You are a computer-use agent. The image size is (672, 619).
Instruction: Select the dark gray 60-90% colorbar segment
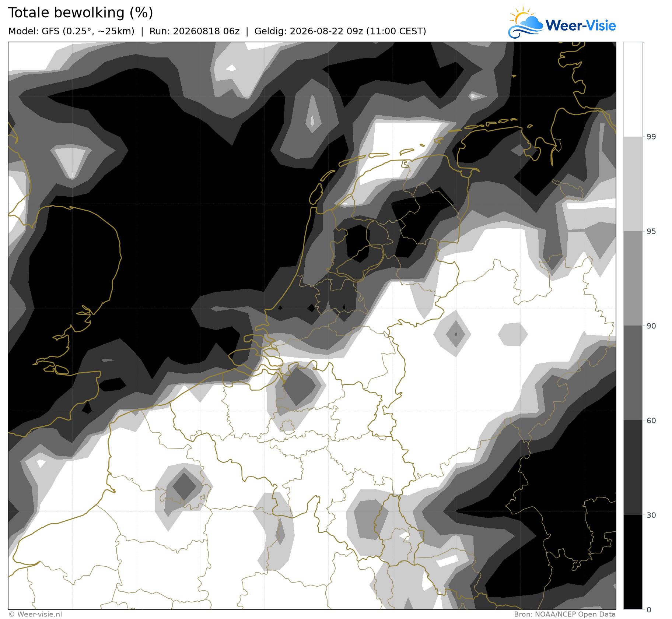pos(633,373)
